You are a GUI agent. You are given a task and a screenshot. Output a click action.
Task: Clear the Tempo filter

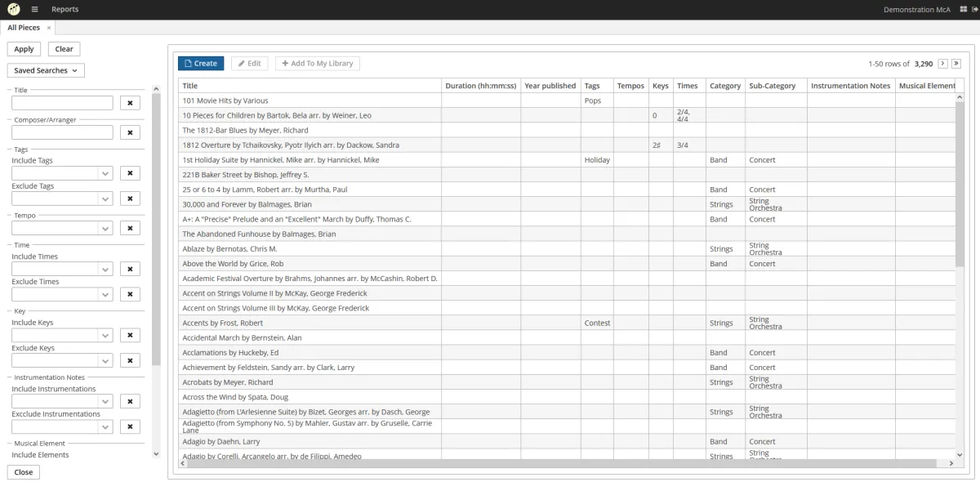(x=130, y=228)
